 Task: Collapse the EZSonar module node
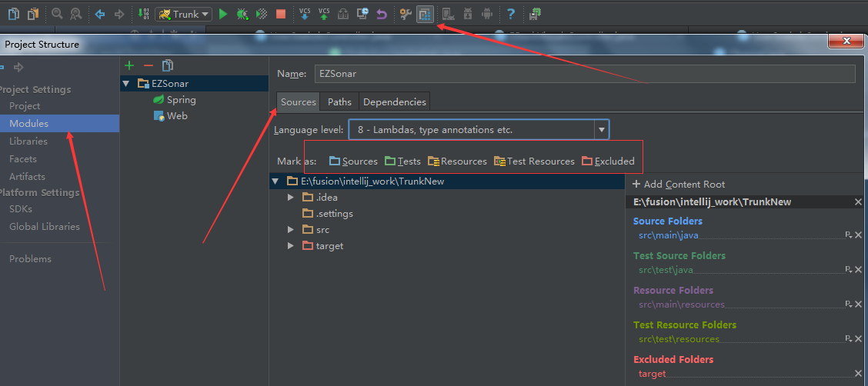pyautogui.click(x=126, y=84)
